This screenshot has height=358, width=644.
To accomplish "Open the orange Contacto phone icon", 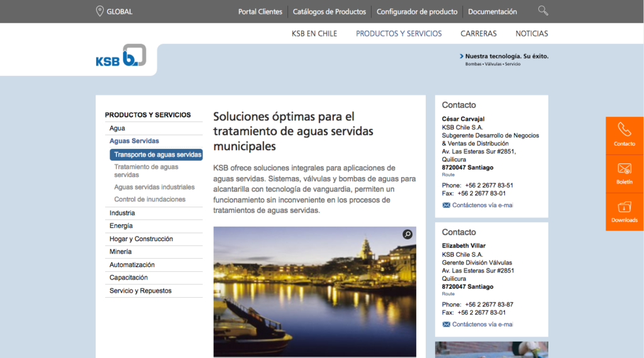I will (624, 129).
